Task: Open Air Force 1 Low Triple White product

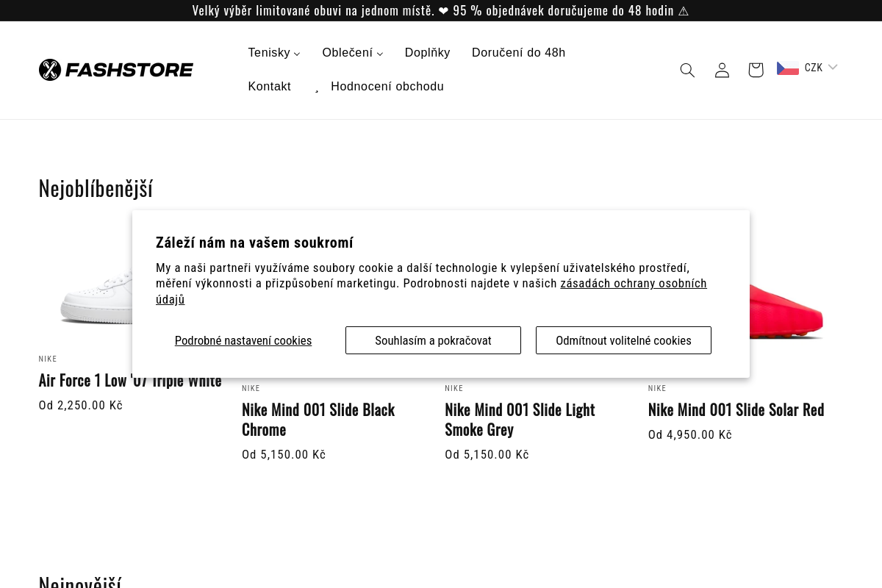Action: 130,381
